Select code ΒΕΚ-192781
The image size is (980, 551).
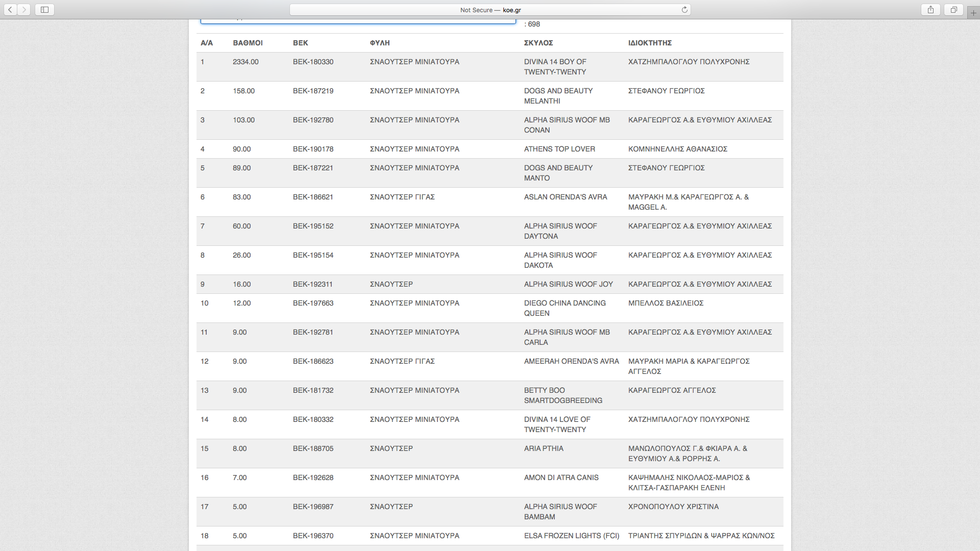click(313, 332)
